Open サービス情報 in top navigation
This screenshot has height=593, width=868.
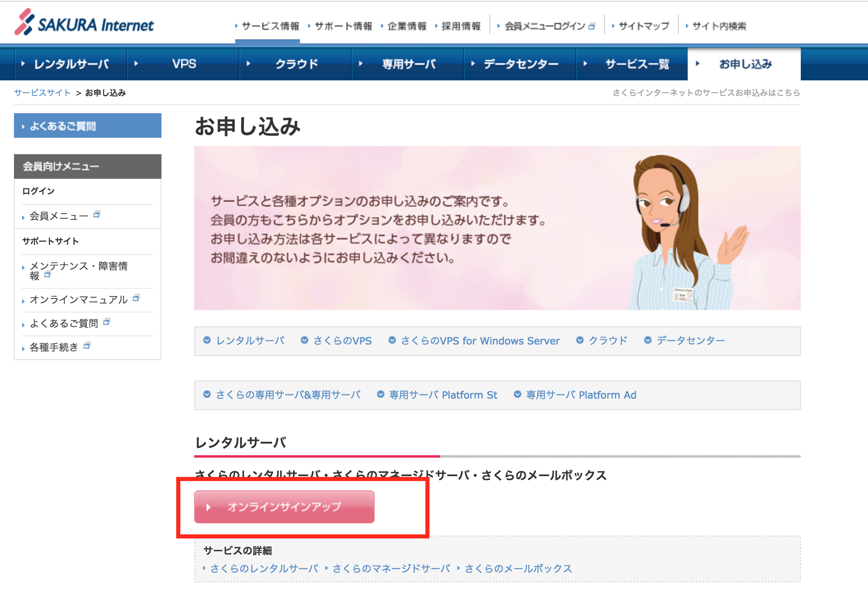[x=270, y=26]
